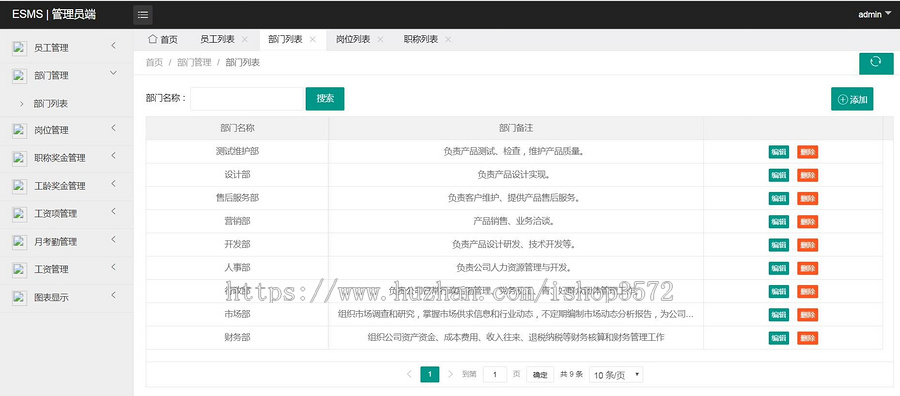This screenshot has height=396, width=900.
Task: Expand the 工龄奖金管理 menu chevron
Action: tap(114, 184)
